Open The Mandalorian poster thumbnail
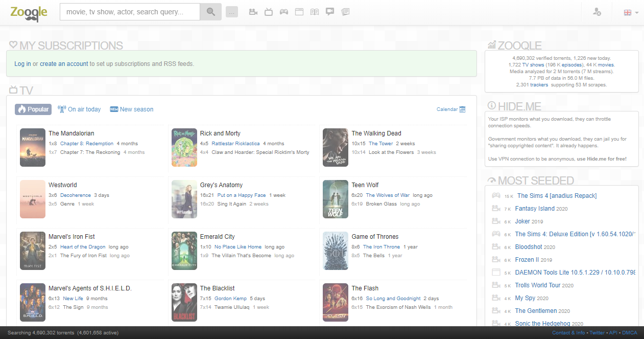Screen dimensions: 644x339 click(33, 147)
